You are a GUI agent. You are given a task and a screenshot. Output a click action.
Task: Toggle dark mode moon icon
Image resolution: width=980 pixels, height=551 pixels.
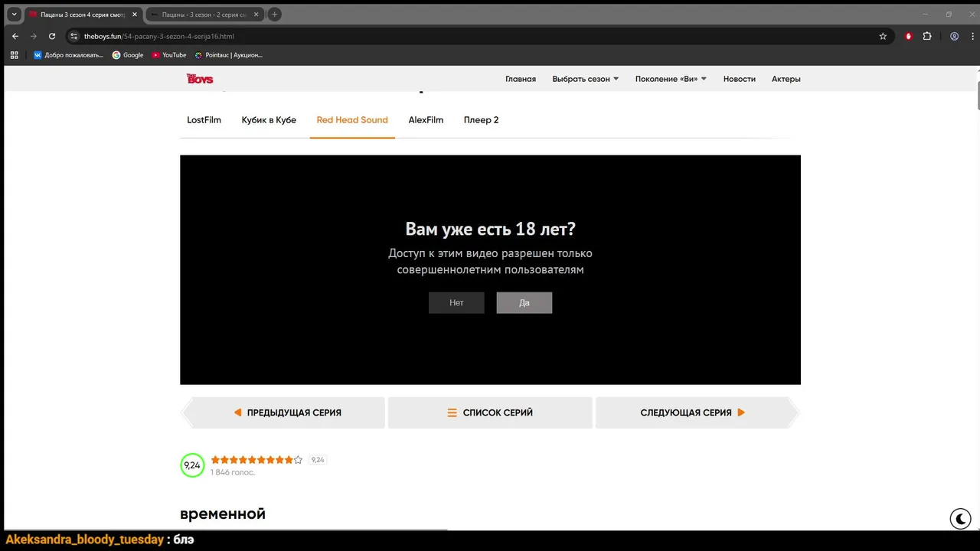pyautogui.click(x=960, y=519)
